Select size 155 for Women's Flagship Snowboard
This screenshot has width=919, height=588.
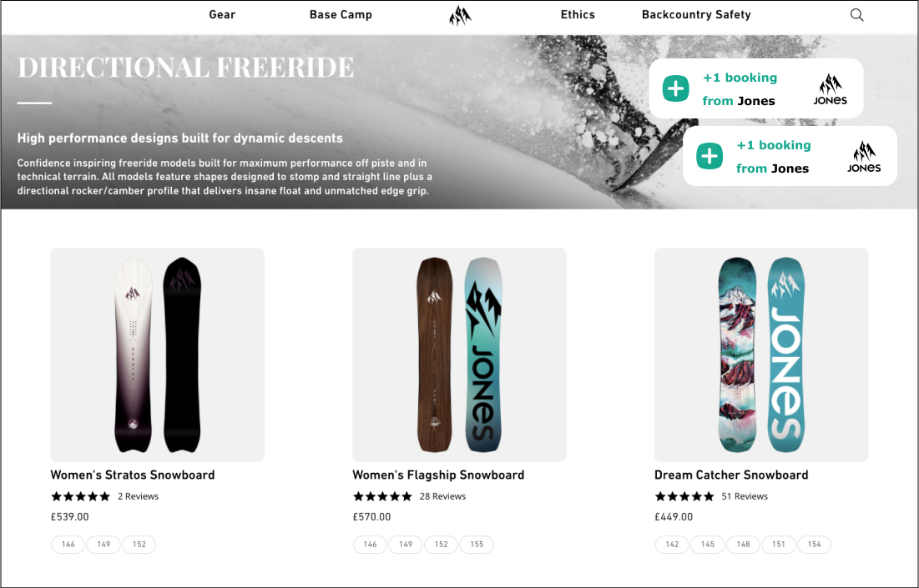pyautogui.click(x=477, y=545)
